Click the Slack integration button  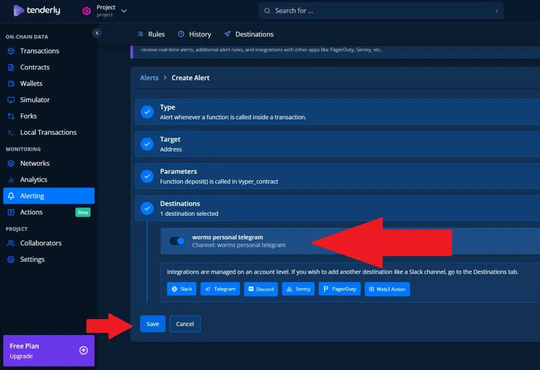tap(182, 289)
